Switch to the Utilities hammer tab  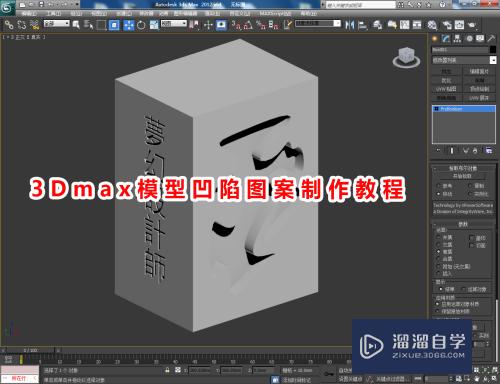pyautogui.click(x=491, y=39)
